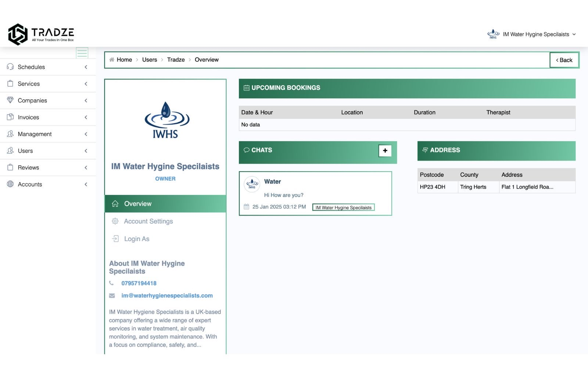The height and width of the screenshot is (368, 588).
Task: Open the Account Settings profile tab
Action: tap(165, 221)
